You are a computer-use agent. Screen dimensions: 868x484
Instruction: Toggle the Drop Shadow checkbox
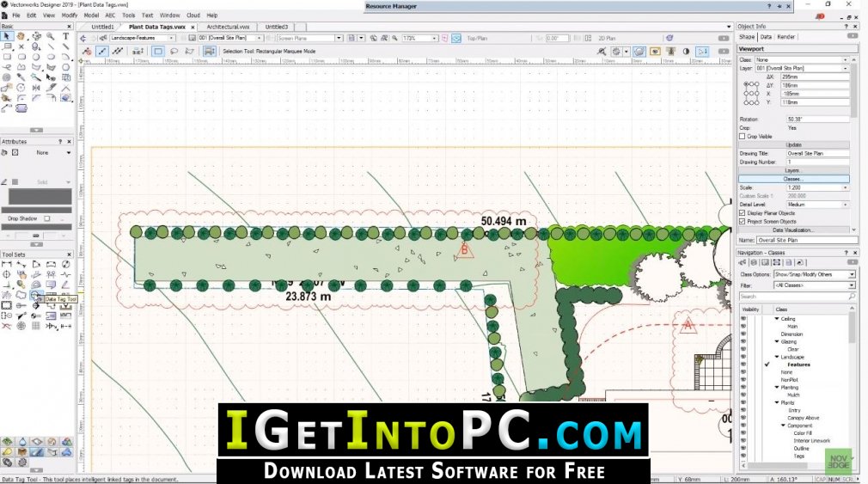tap(47, 218)
